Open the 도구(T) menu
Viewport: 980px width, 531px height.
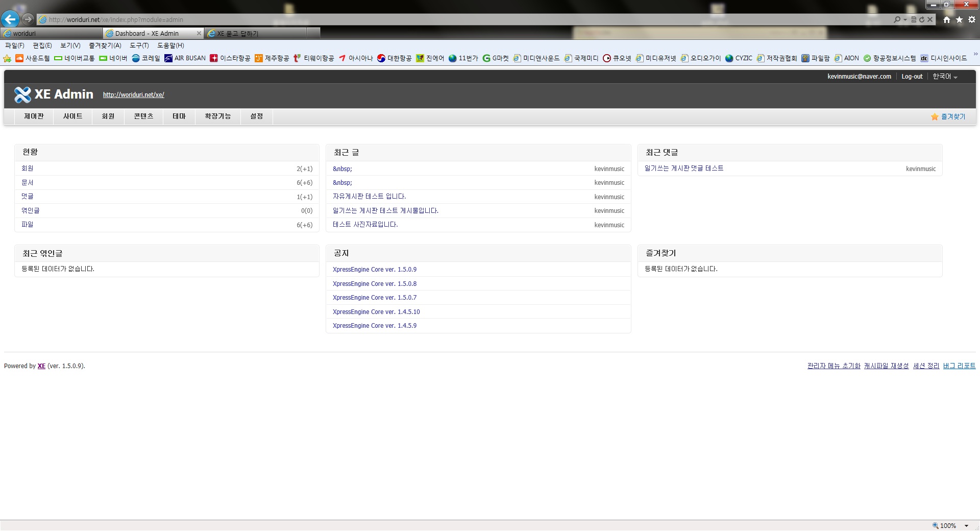tap(138, 45)
